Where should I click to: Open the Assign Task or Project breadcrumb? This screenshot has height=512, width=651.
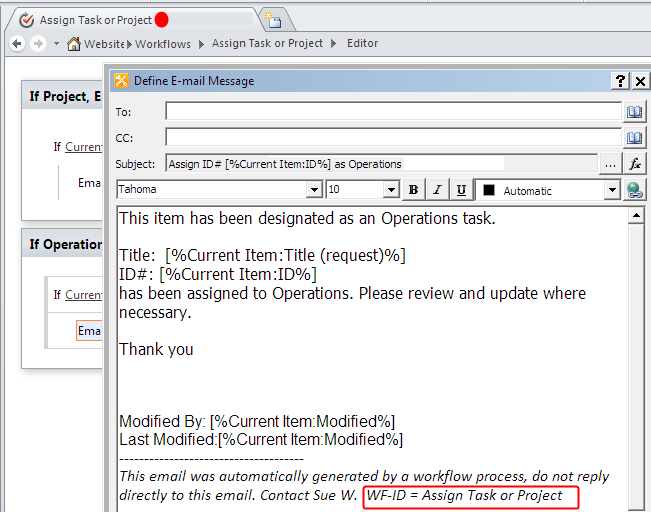click(267, 43)
